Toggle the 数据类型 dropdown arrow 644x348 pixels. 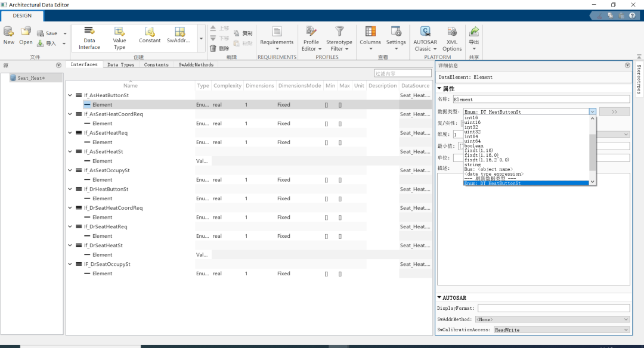click(x=592, y=111)
